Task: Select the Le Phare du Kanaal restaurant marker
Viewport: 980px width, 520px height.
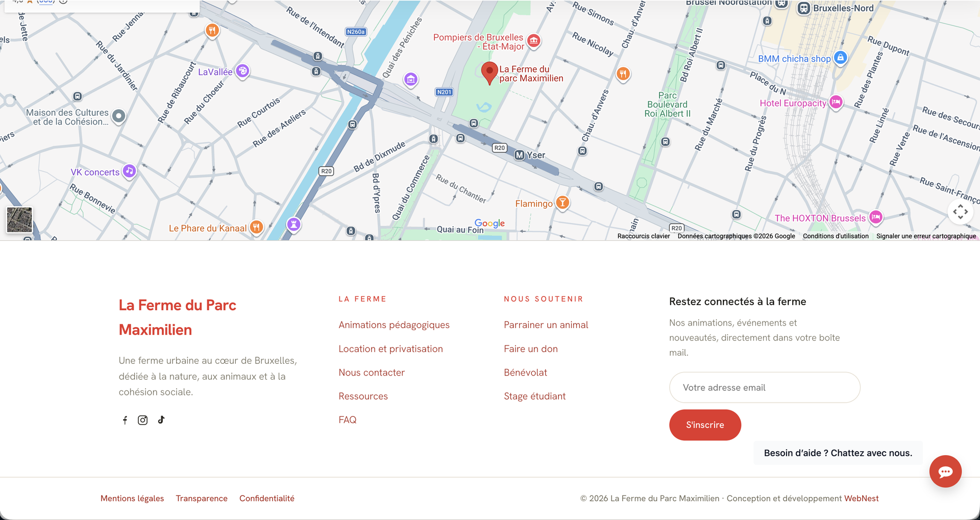Action: [x=257, y=227]
